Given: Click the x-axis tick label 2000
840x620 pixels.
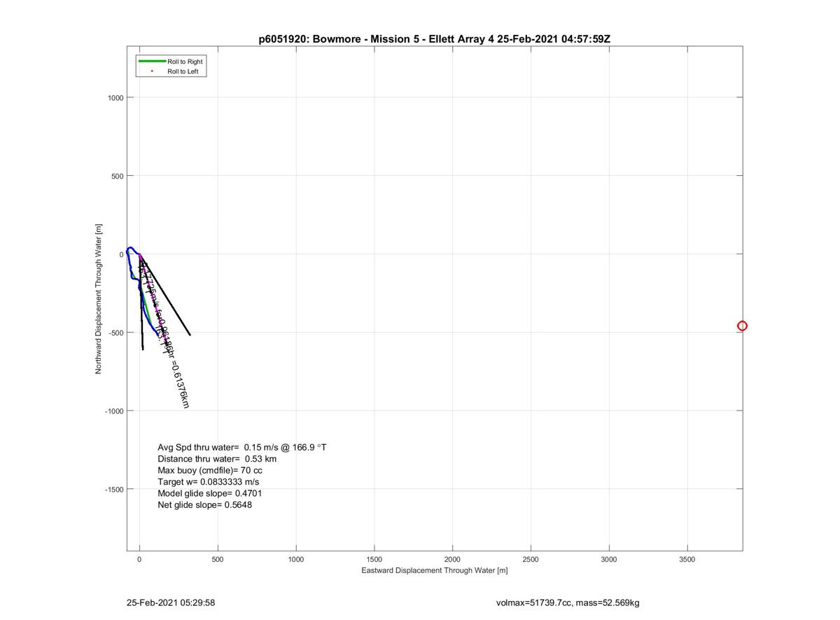Looking at the screenshot, I should (x=453, y=559).
